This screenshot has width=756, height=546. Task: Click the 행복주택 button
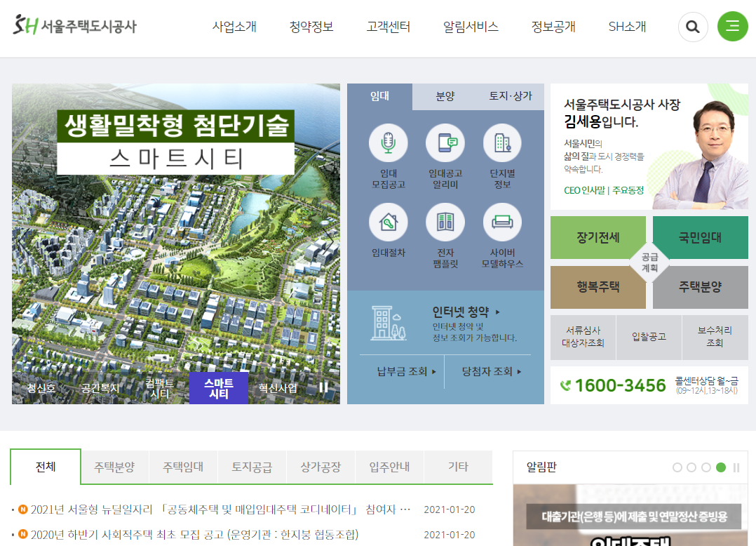tap(598, 287)
